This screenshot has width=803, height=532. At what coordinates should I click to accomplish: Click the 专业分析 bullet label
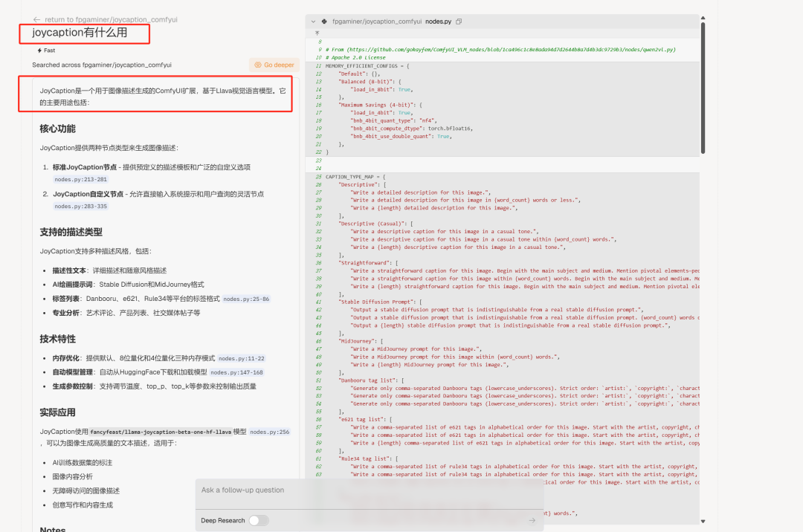pyautogui.click(x=66, y=313)
